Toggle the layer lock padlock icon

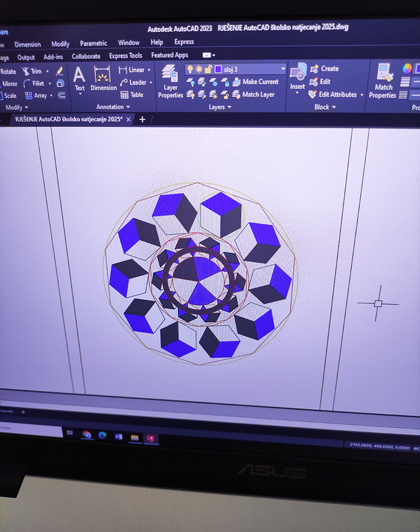tap(208, 69)
